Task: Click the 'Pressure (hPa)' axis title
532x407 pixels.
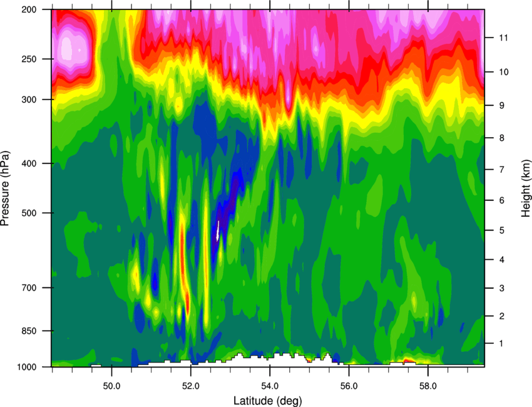Action: click(x=5, y=188)
